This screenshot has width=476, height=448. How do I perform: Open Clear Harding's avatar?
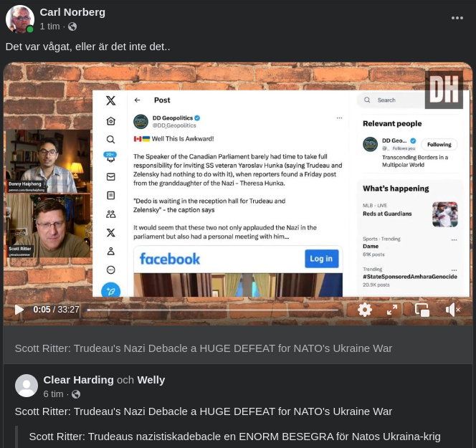[27, 386]
